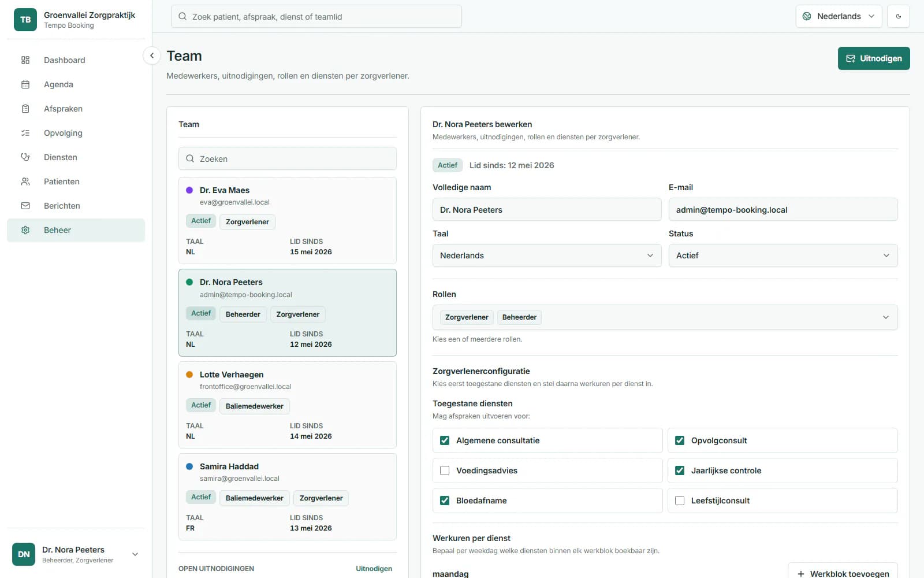The height and width of the screenshot is (578, 924).
Task: Click the Berichten envelope icon
Action: (x=25, y=206)
